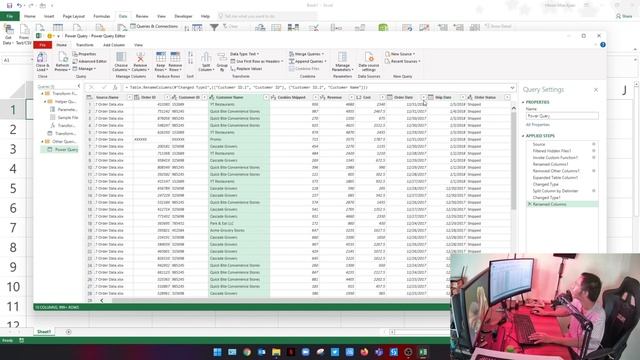This screenshot has height=360, width=640.
Task: Confirm formula with checkmark icon
Action: [104, 88]
